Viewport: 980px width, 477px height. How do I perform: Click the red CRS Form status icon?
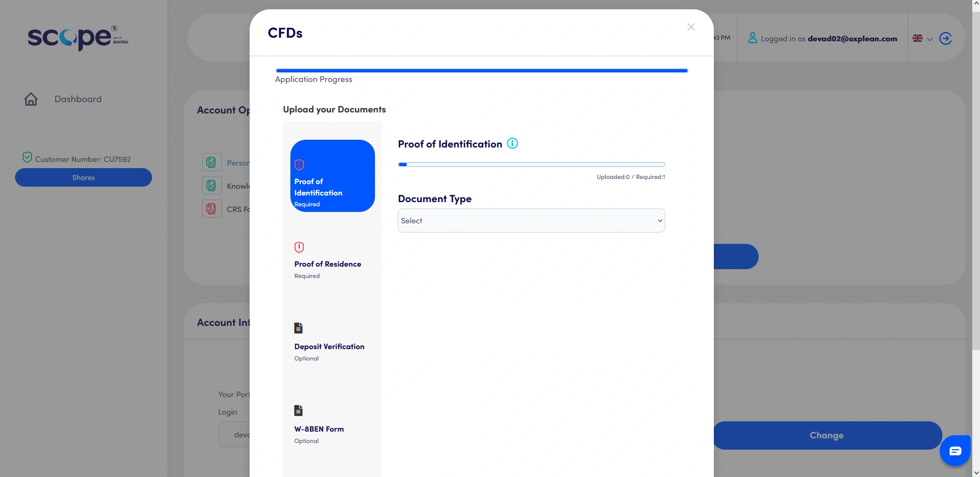point(211,208)
